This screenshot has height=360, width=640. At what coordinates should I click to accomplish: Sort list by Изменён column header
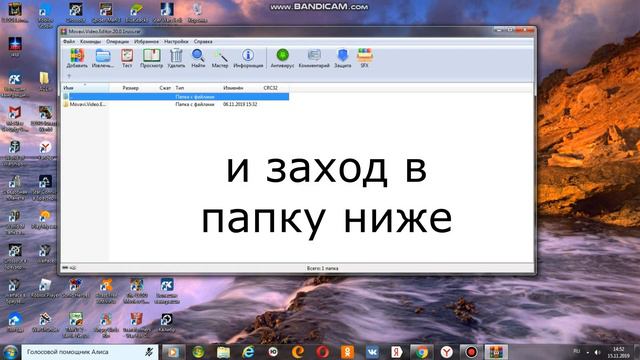tap(233, 88)
